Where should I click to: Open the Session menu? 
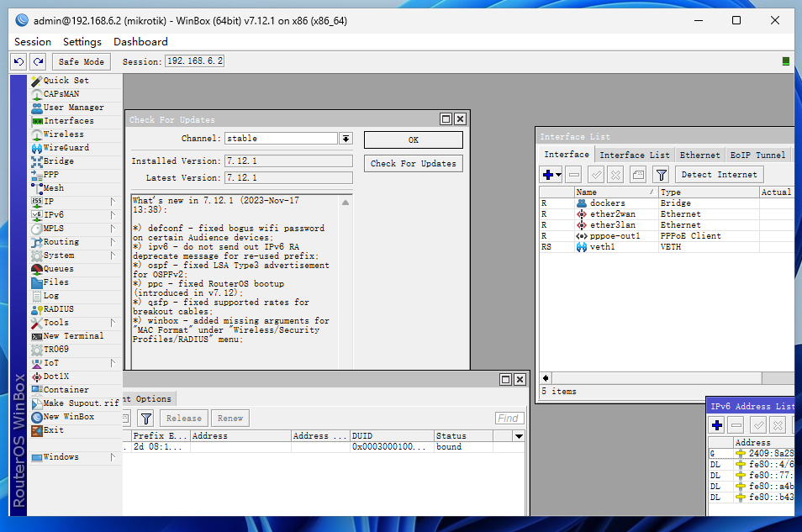[x=33, y=42]
